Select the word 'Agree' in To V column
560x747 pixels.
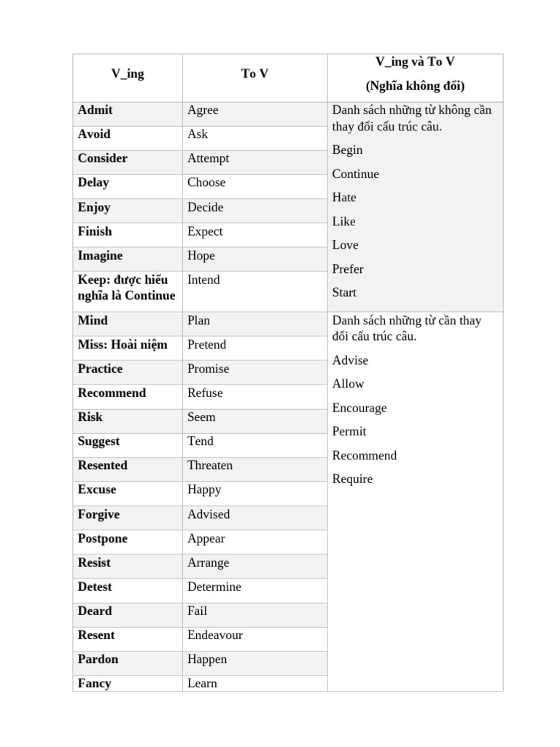(203, 110)
